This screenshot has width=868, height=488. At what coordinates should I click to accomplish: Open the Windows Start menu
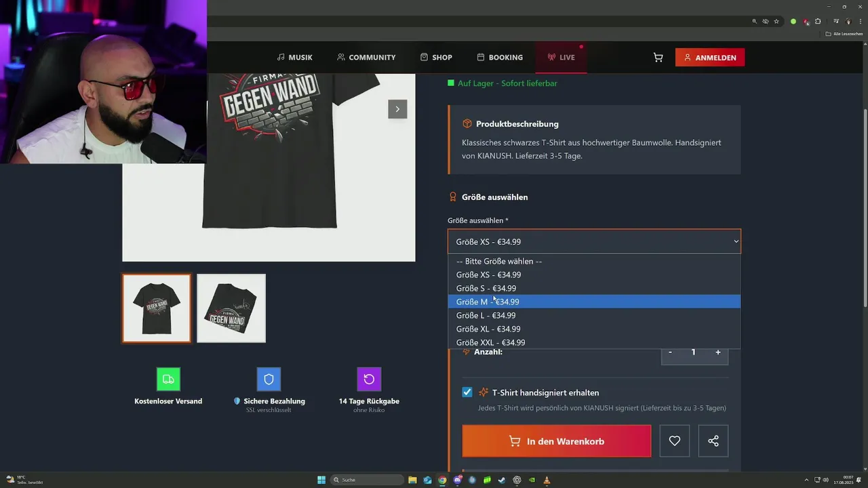pos(321,480)
